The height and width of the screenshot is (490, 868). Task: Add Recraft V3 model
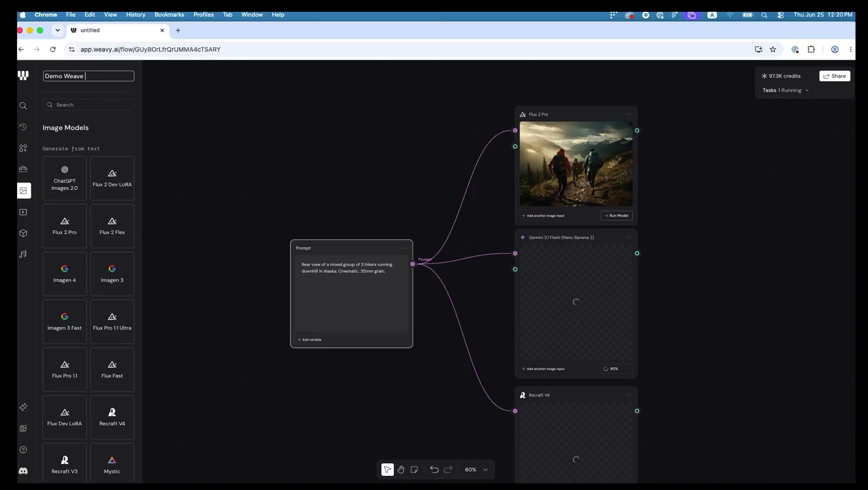[x=64, y=464]
